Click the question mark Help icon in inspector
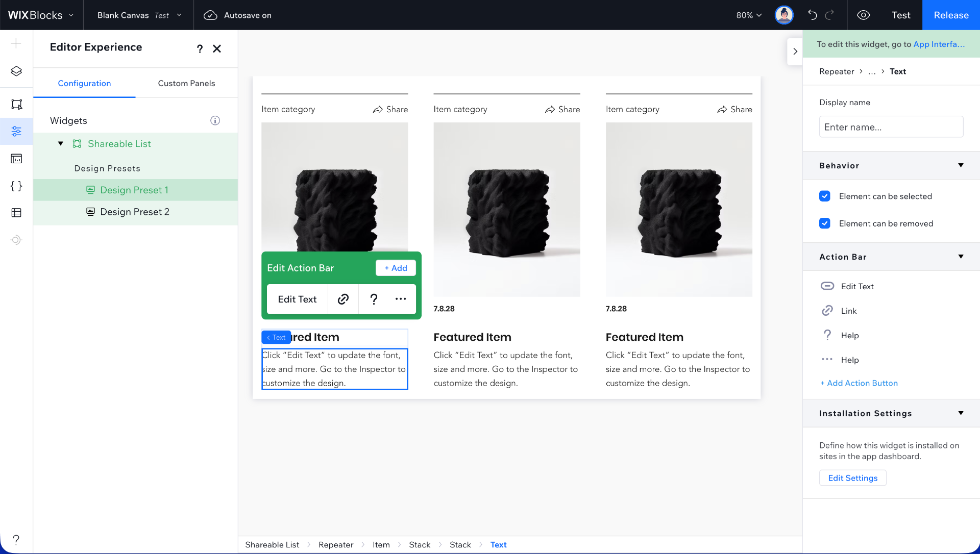 tap(827, 335)
